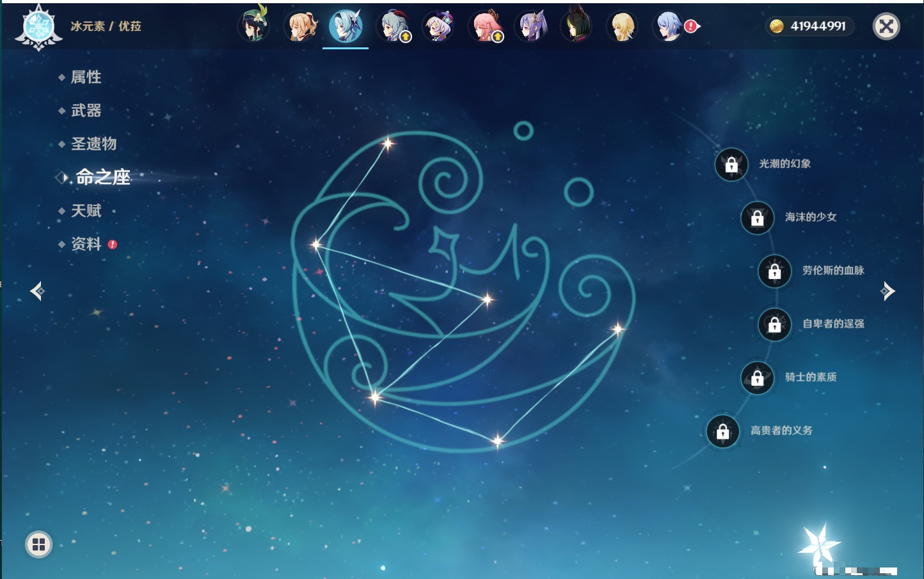This screenshot has height=579, width=924.
Task: Select the purple-haired Qiqi avatar
Action: 440,26
